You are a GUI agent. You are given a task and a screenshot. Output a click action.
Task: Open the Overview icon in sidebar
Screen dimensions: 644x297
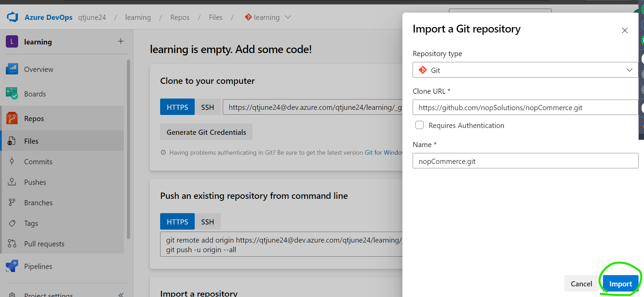coord(12,69)
